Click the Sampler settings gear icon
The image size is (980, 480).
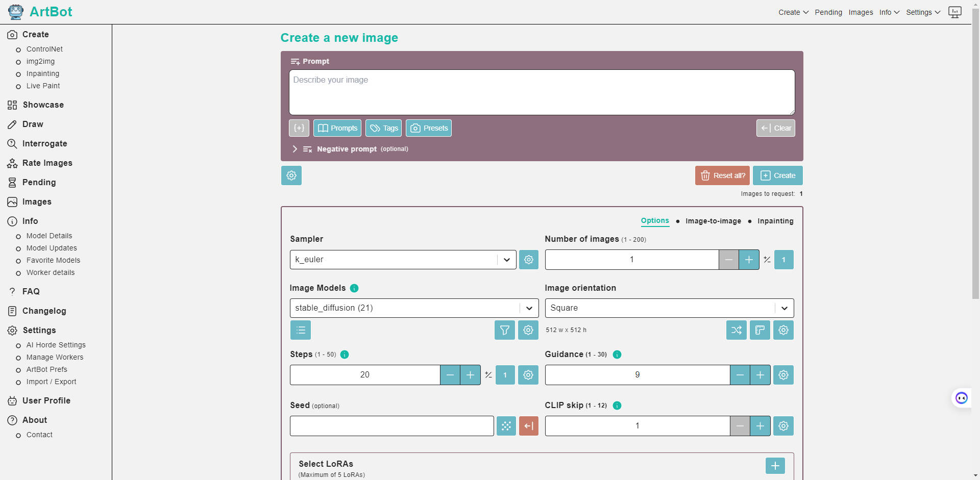(529, 260)
